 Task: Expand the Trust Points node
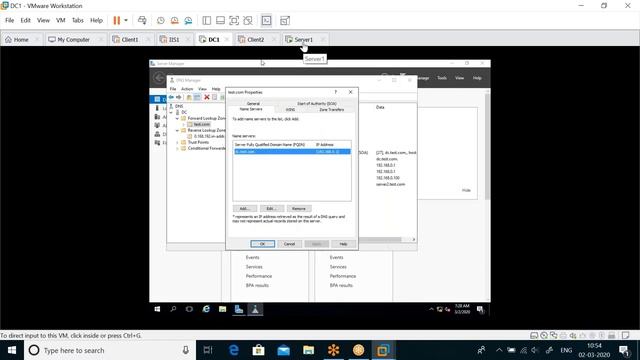(x=178, y=142)
